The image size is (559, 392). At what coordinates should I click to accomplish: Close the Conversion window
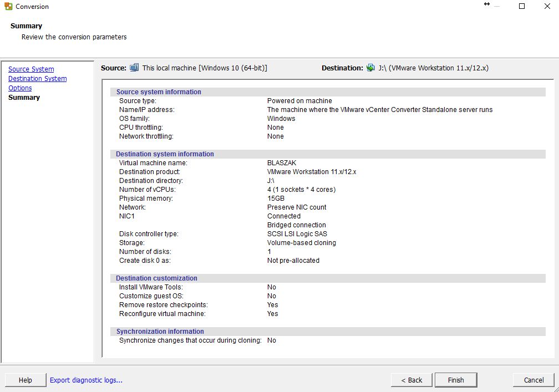pyautogui.click(x=547, y=6)
